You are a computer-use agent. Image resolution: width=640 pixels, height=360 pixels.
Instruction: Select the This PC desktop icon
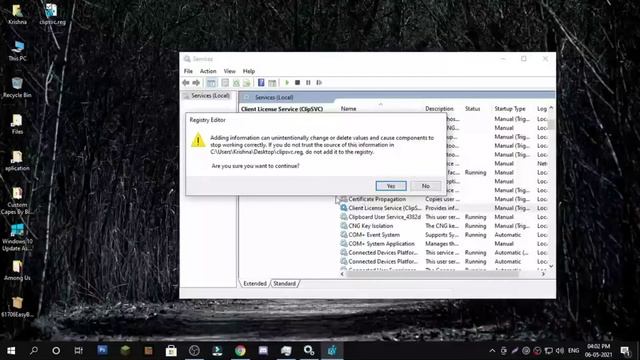click(17, 51)
